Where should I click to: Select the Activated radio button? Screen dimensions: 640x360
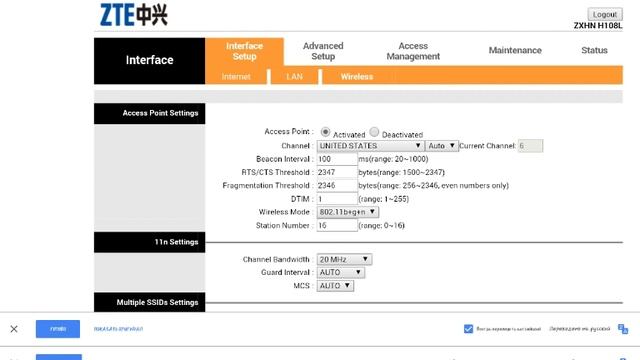point(325,132)
